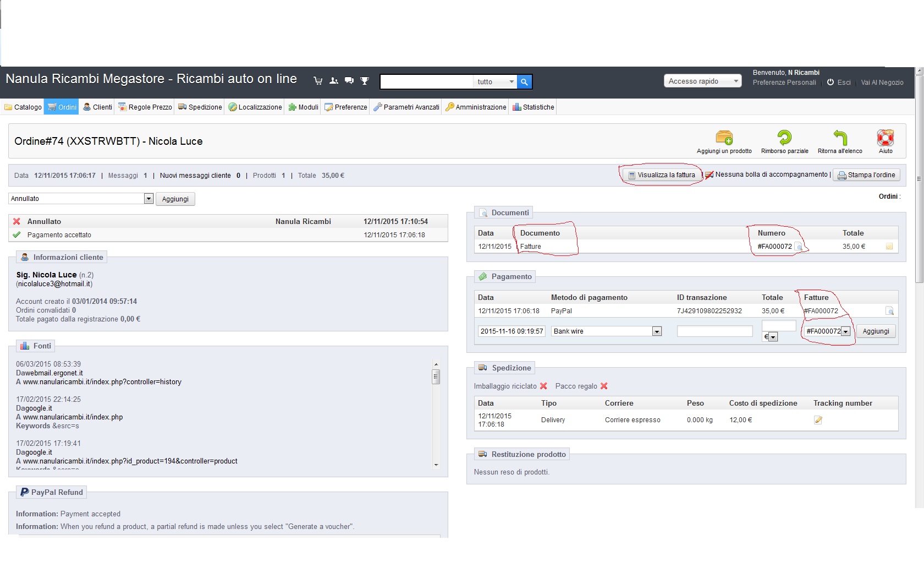Focus the payment amount input field

click(779, 326)
